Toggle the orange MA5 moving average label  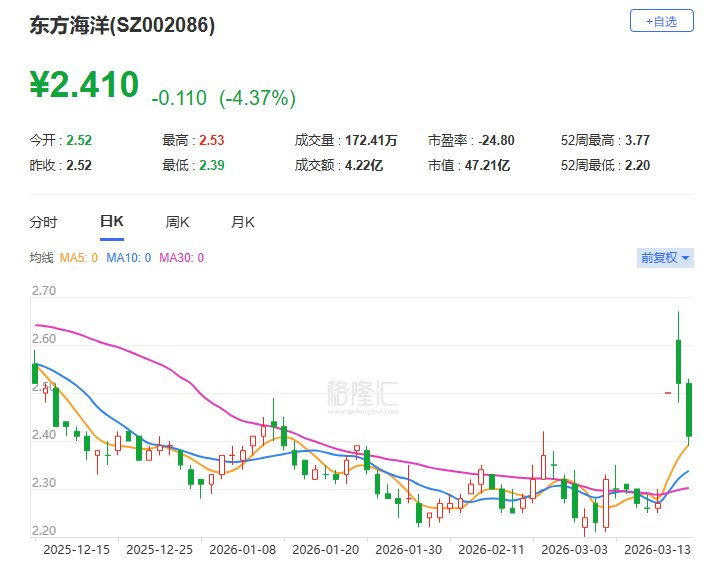pyautogui.click(x=79, y=258)
